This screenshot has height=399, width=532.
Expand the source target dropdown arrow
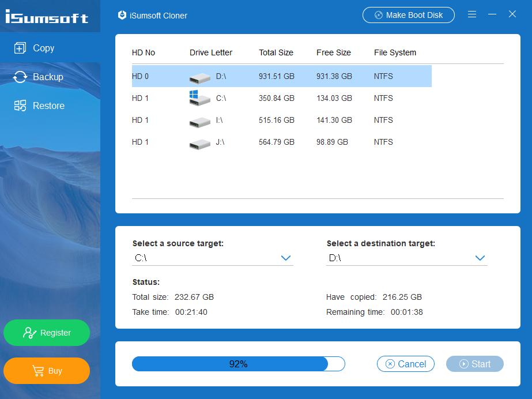[x=286, y=258]
